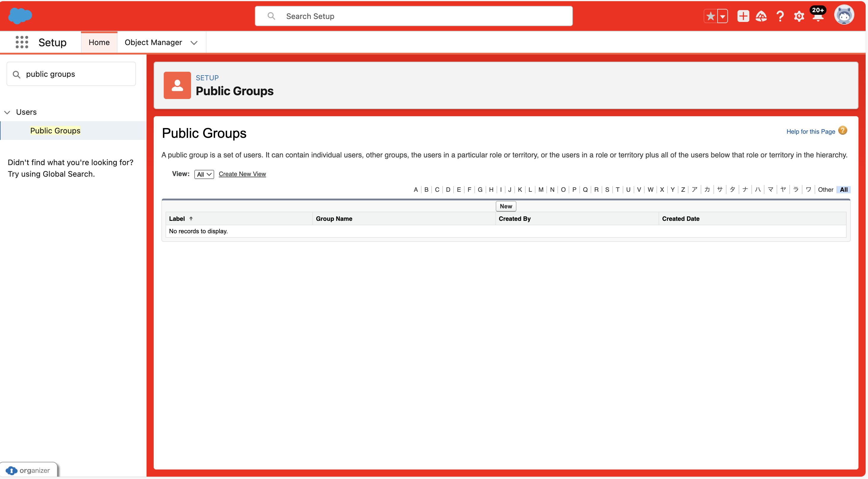Image resolution: width=868 pixels, height=479 pixels.
Task: Filter groups by katakana サ
Action: pyautogui.click(x=720, y=189)
